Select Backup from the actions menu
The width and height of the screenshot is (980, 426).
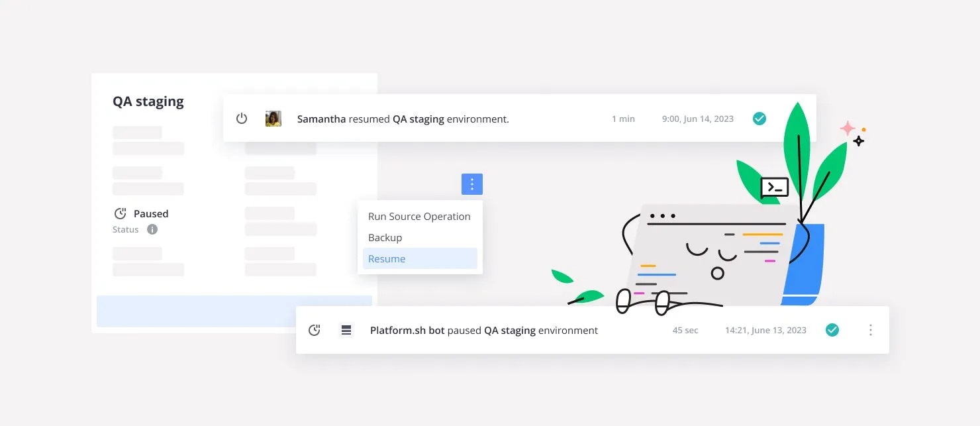[385, 237]
